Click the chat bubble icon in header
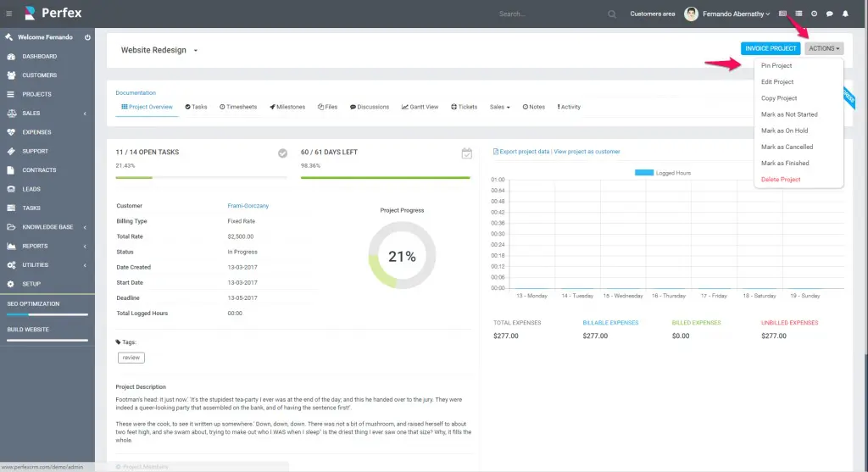 click(x=829, y=14)
